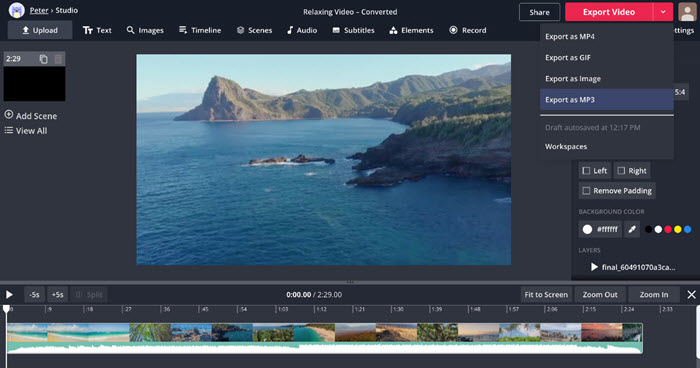Open Workspaces from the export menu
The image size is (700, 368).
click(x=606, y=146)
